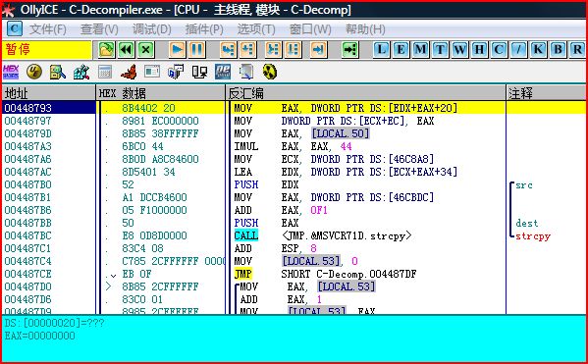Click the stacked windows plugin icon

click(176, 72)
